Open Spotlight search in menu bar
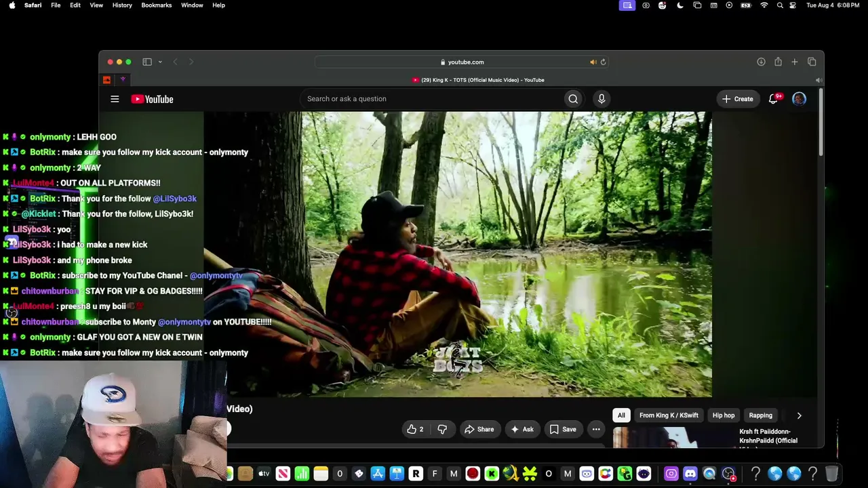Viewport: 868px width, 488px height. tap(780, 5)
